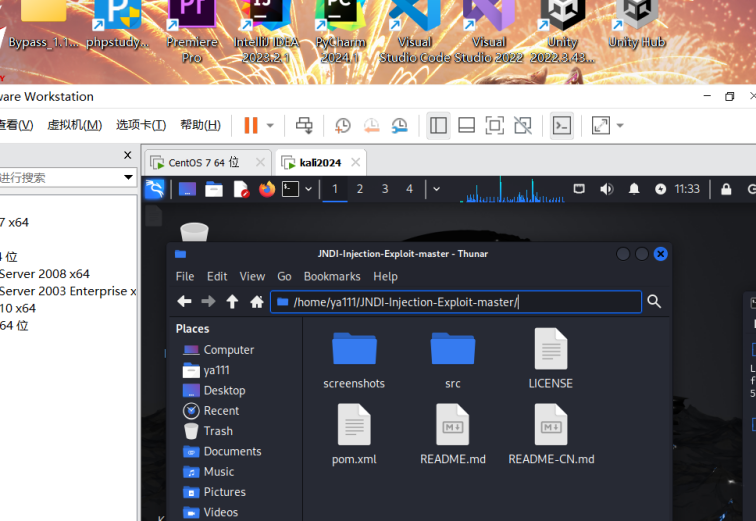Screen dimensions: 756x521
Task: Click VMware send Ctrl+Alt+Del icon
Action: 304,125
